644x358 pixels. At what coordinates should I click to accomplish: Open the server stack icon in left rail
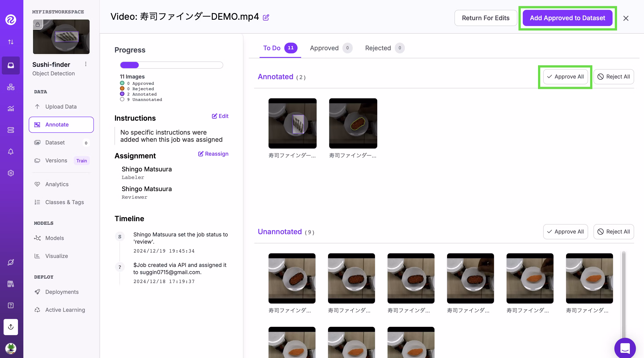pos(11,130)
